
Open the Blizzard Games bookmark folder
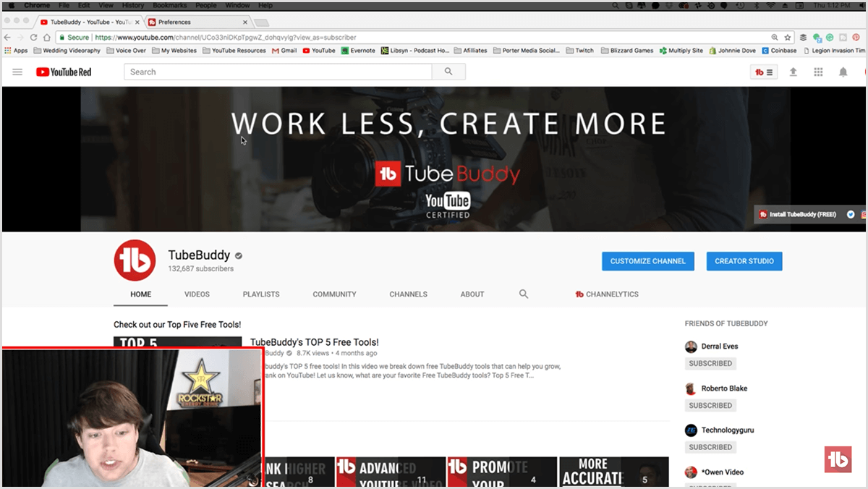click(x=626, y=51)
